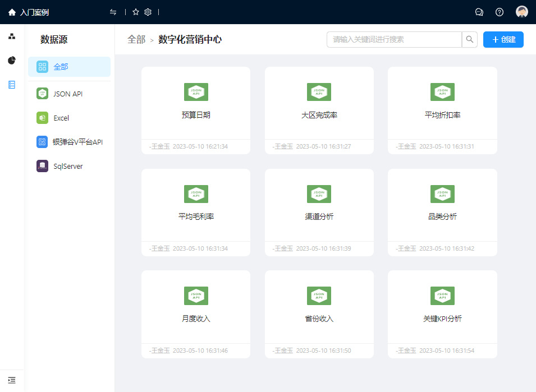The width and height of the screenshot is (536, 392).
Task: Click the keyword search input field
Action: [394, 40]
